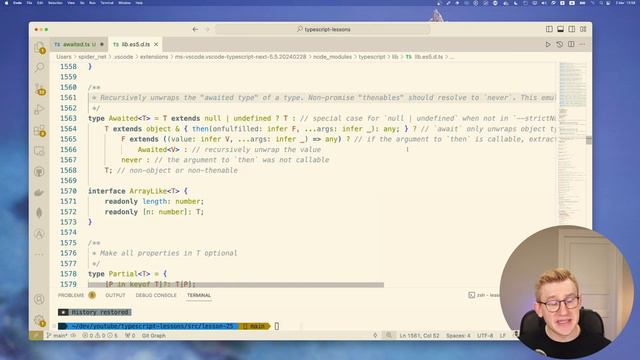
Task: Navigate back with the left arrow
Action: click(195, 29)
